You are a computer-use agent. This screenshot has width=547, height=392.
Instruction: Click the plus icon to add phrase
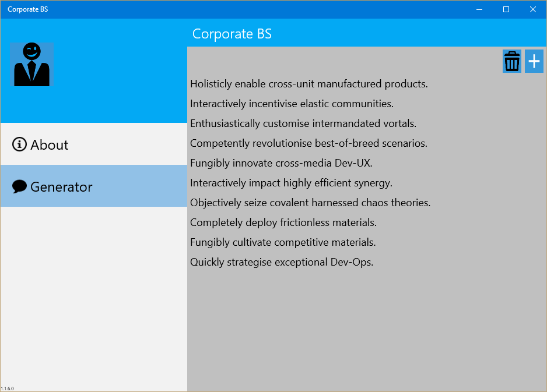pos(534,61)
